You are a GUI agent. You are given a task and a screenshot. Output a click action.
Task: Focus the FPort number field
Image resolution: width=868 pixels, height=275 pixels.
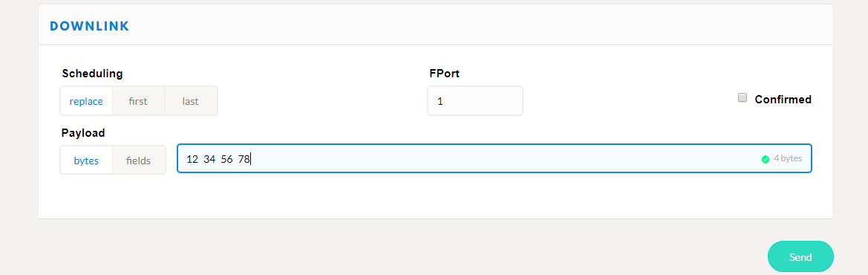click(x=475, y=101)
